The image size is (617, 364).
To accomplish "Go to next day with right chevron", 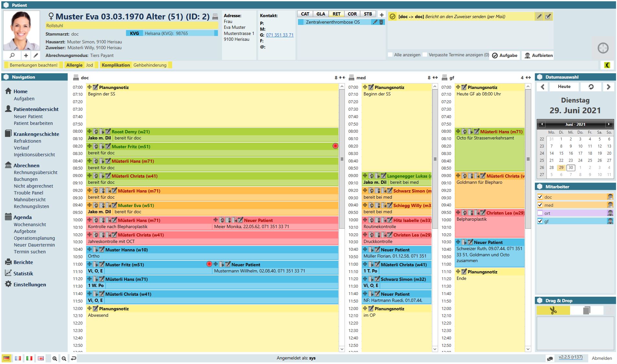I will click(608, 87).
